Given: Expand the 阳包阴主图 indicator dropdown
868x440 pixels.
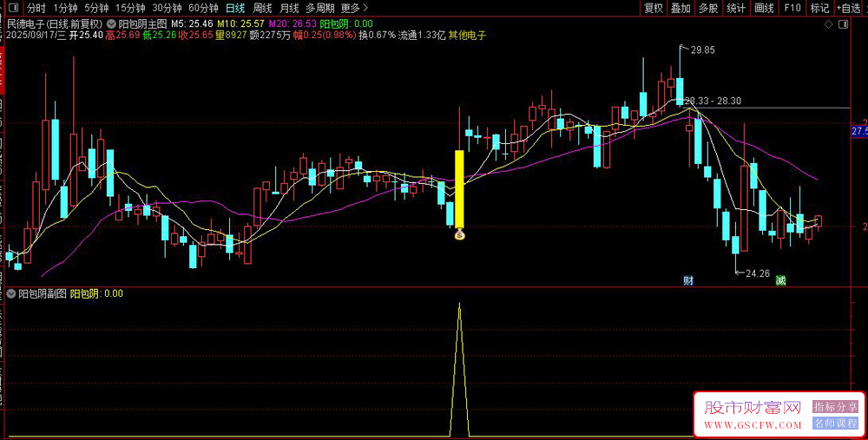Looking at the screenshot, I should coord(111,24).
